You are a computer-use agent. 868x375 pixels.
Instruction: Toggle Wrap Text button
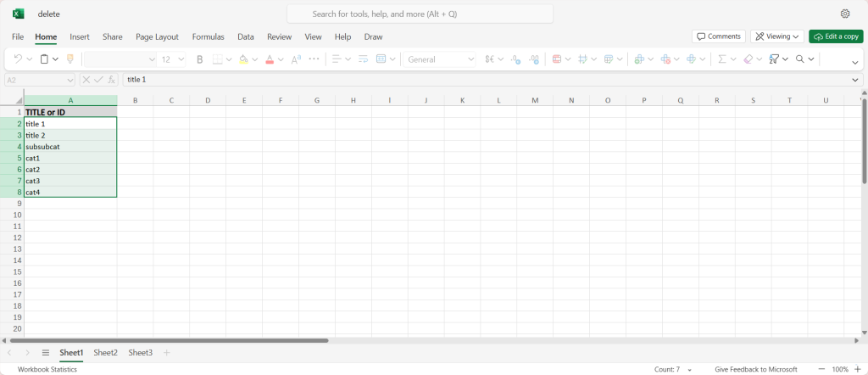pos(363,59)
